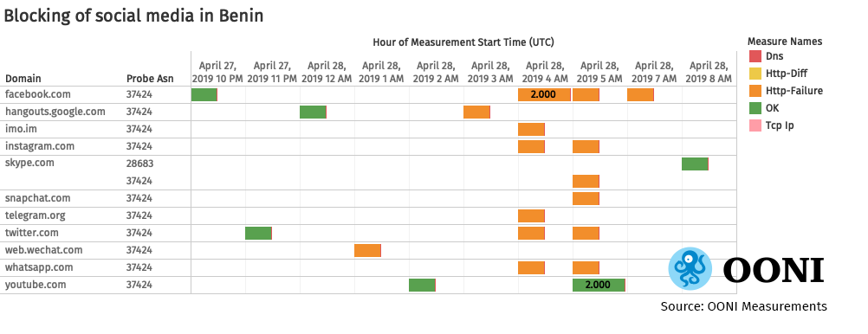Viewport: 868px width, 334px height.
Task: Click the Measure Names legend title
Action: pyautogui.click(x=785, y=42)
